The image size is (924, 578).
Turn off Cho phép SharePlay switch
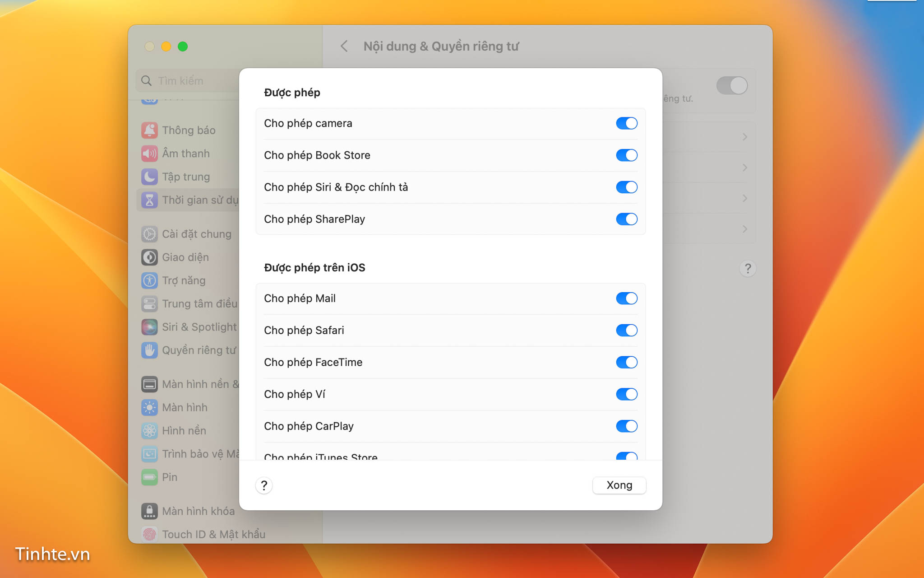[x=627, y=219]
